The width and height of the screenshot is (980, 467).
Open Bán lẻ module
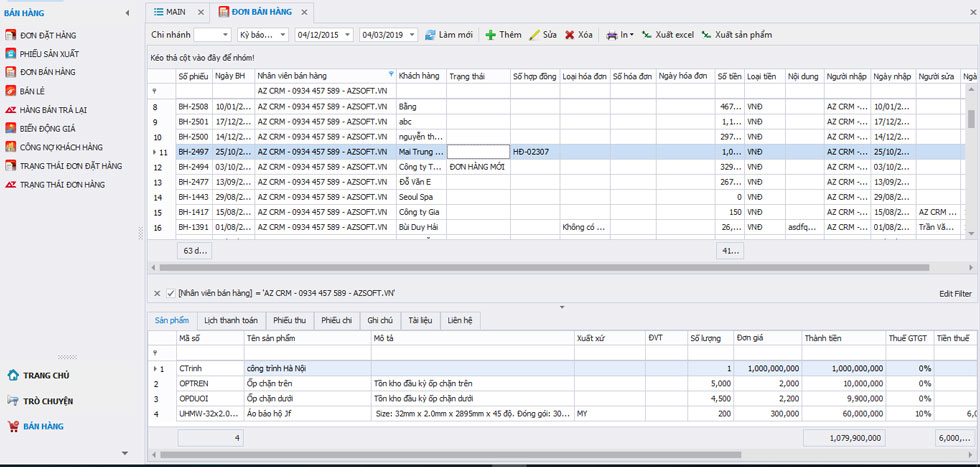(x=32, y=91)
